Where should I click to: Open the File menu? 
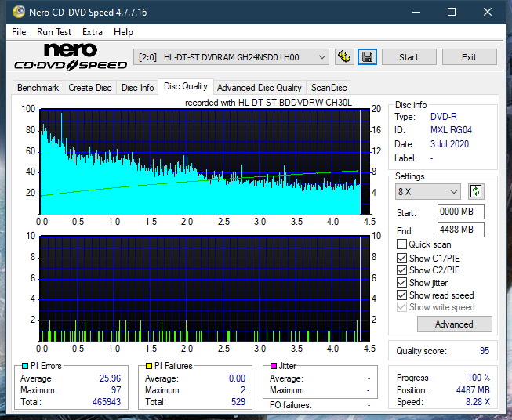click(19, 32)
